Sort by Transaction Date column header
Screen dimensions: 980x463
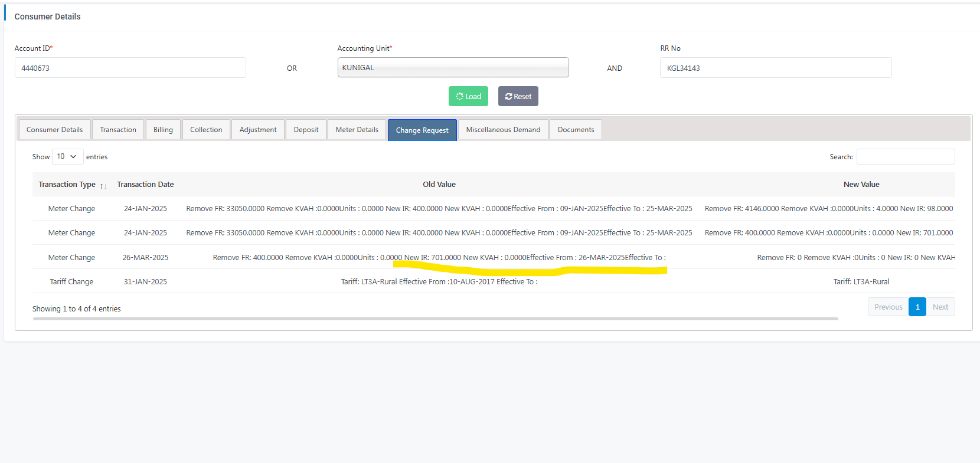[145, 185]
